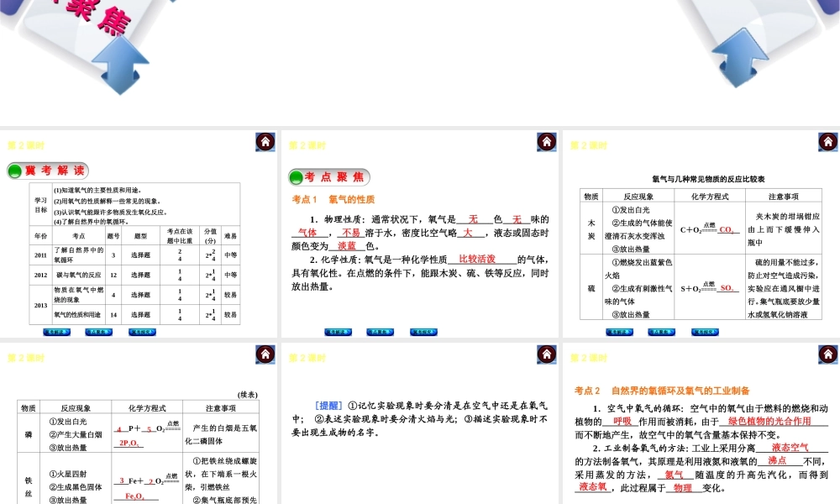The image size is (840, 504).
Task: Click the 铁丝 row label
Action: [29, 486]
